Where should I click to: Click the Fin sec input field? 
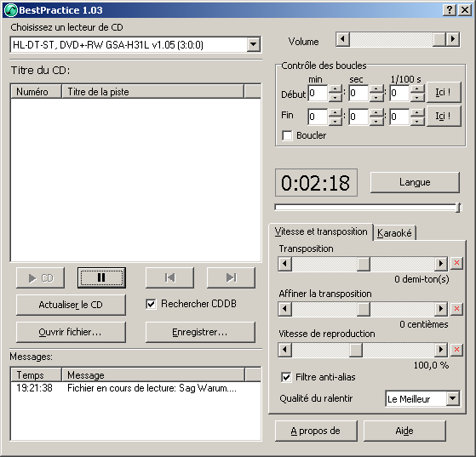point(358,117)
